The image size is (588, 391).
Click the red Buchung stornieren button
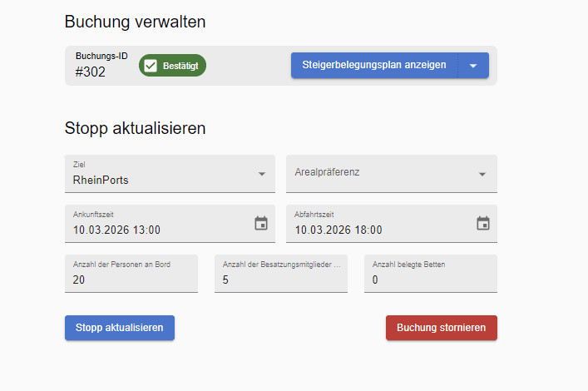pos(442,328)
